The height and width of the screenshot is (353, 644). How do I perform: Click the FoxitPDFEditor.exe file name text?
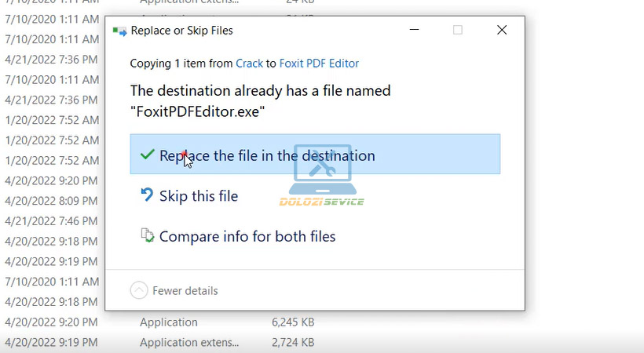197,111
